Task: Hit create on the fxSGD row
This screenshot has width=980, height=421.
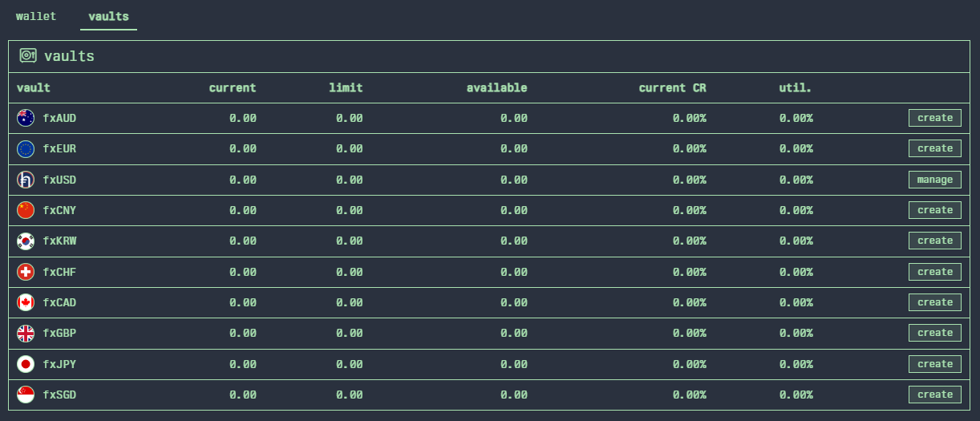Action: (934, 395)
